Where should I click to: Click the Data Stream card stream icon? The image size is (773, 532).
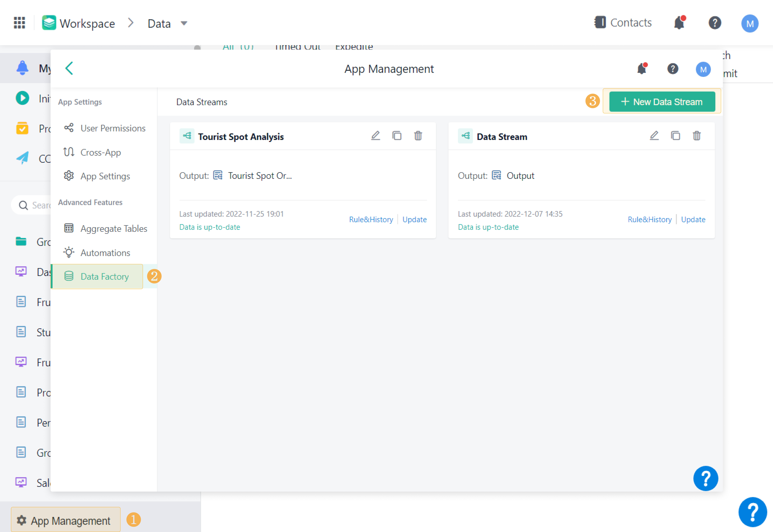(465, 136)
